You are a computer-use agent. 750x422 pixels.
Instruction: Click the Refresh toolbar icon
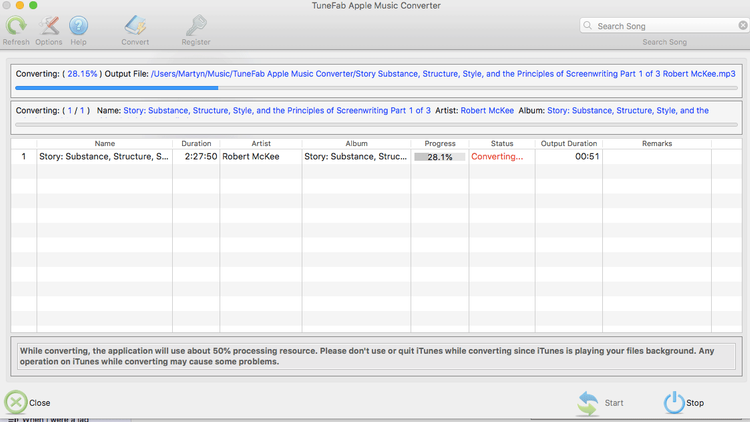16,25
